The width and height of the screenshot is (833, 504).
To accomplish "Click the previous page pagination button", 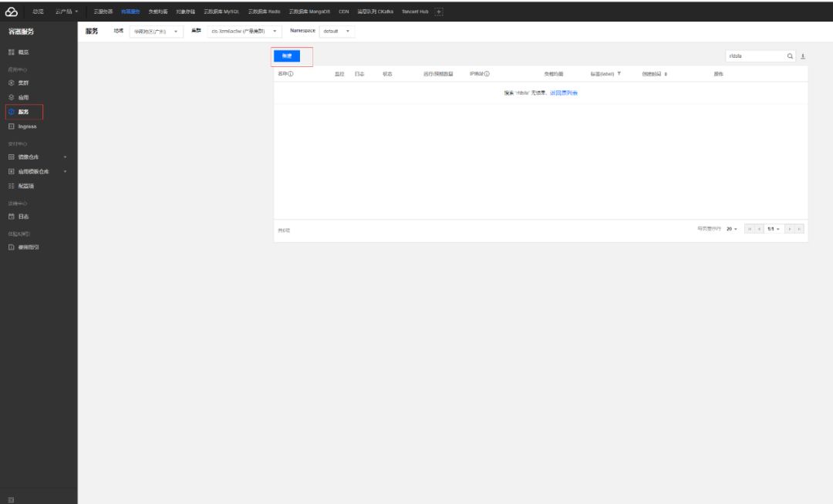I will click(759, 229).
